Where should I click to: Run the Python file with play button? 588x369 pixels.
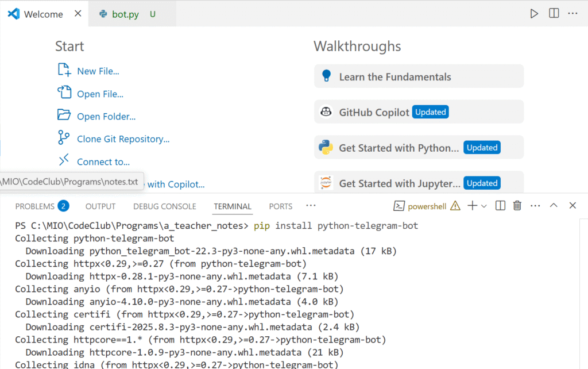[534, 13]
